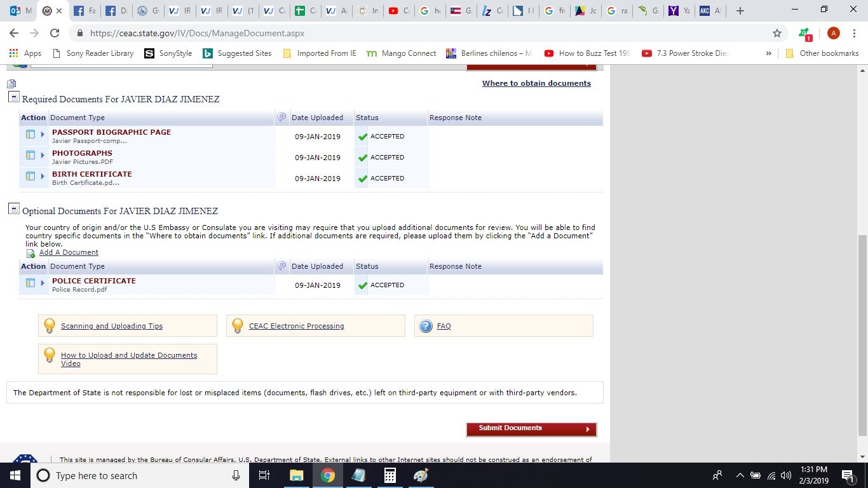This screenshot has height=488, width=868.
Task: Open the Windows Start menu
Action: (x=15, y=475)
